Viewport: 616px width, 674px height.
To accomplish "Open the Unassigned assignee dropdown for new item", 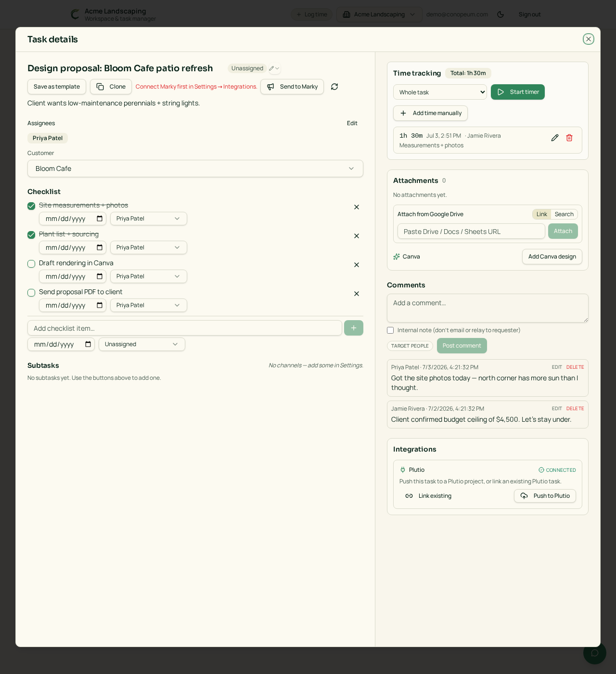I will tap(142, 344).
